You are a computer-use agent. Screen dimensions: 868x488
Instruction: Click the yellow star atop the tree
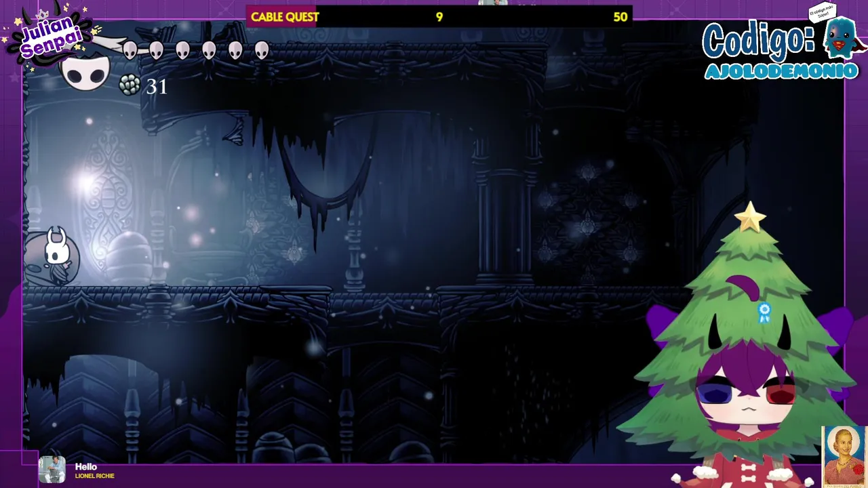pos(750,218)
